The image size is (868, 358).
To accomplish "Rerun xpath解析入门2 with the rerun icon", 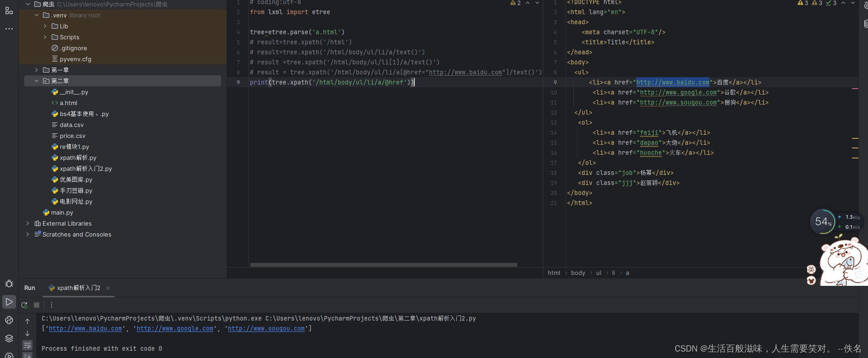I will (25, 305).
